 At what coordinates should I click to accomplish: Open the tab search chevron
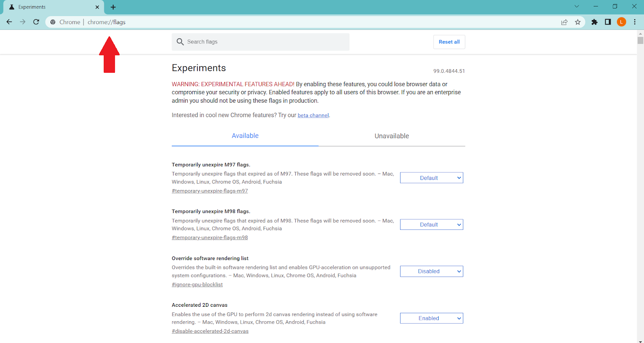click(x=577, y=6)
